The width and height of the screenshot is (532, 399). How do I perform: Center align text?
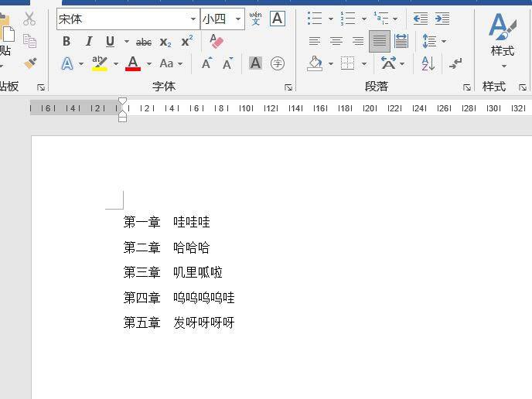[x=336, y=41]
